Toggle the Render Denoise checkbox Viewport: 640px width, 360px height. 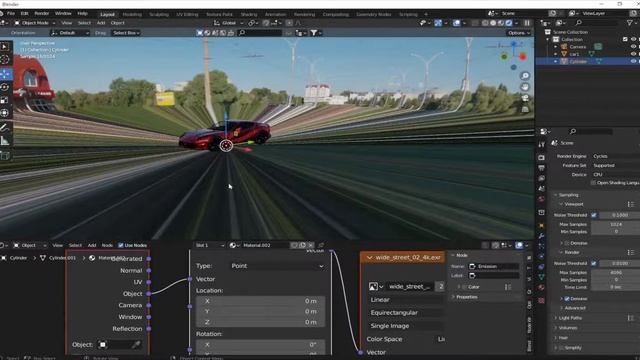tap(567, 299)
